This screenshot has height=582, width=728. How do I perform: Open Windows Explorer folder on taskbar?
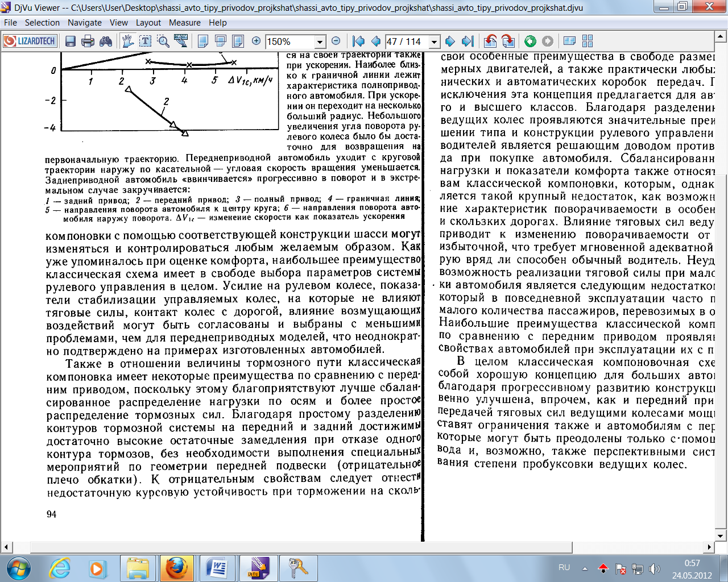[x=137, y=568]
